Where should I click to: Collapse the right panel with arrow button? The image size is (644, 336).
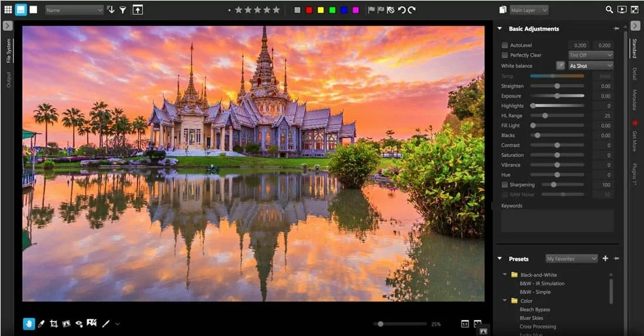tap(635, 26)
